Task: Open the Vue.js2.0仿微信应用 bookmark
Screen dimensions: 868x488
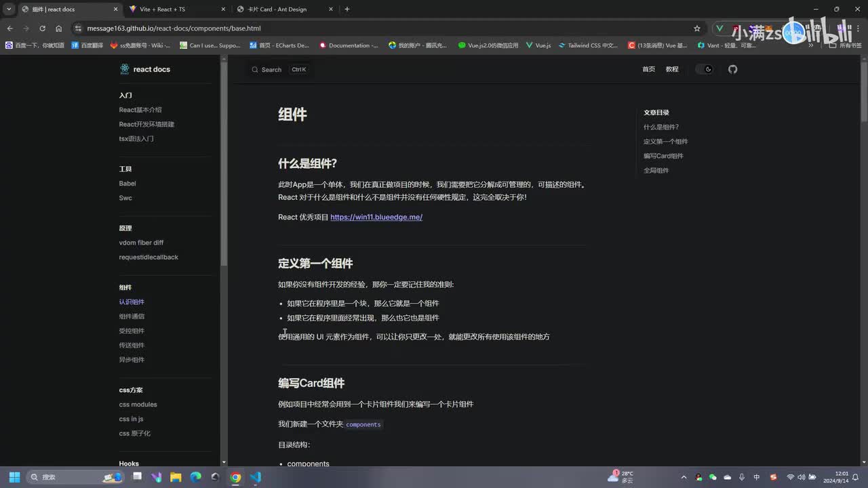Action: 488,45
